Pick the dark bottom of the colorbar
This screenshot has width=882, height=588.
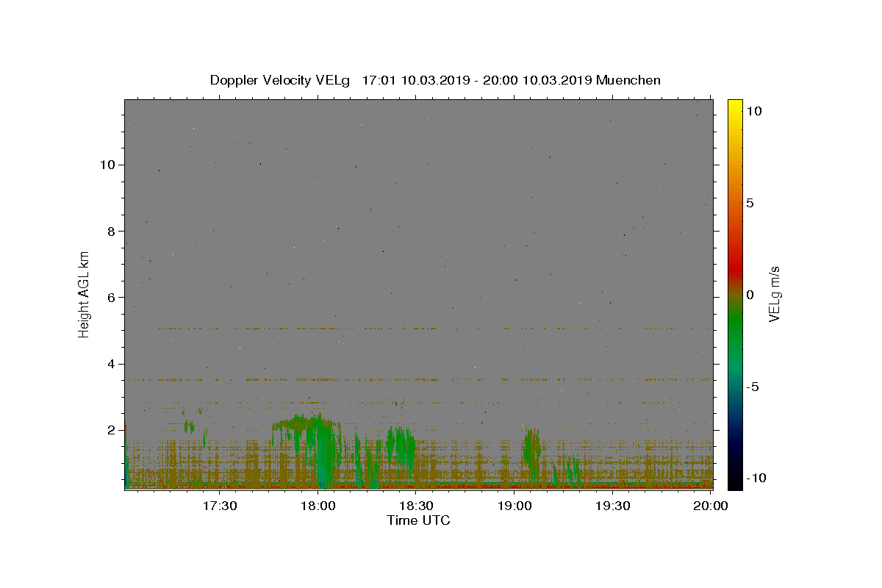[x=734, y=481]
